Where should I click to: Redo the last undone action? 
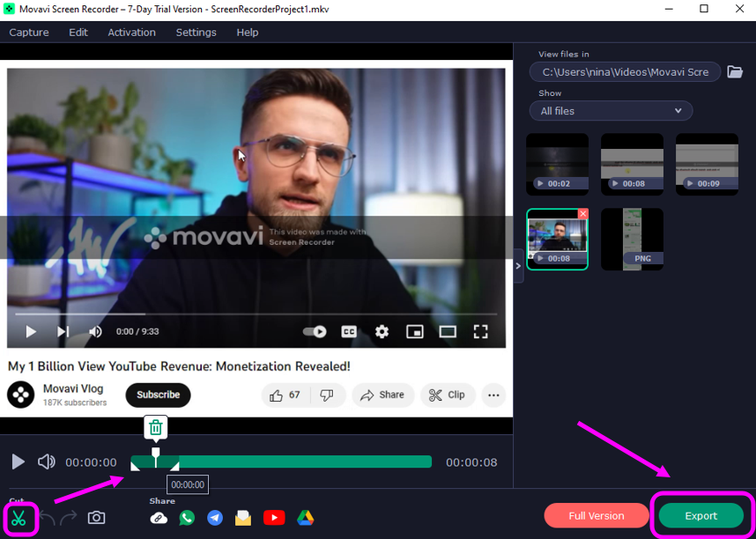pos(69,518)
